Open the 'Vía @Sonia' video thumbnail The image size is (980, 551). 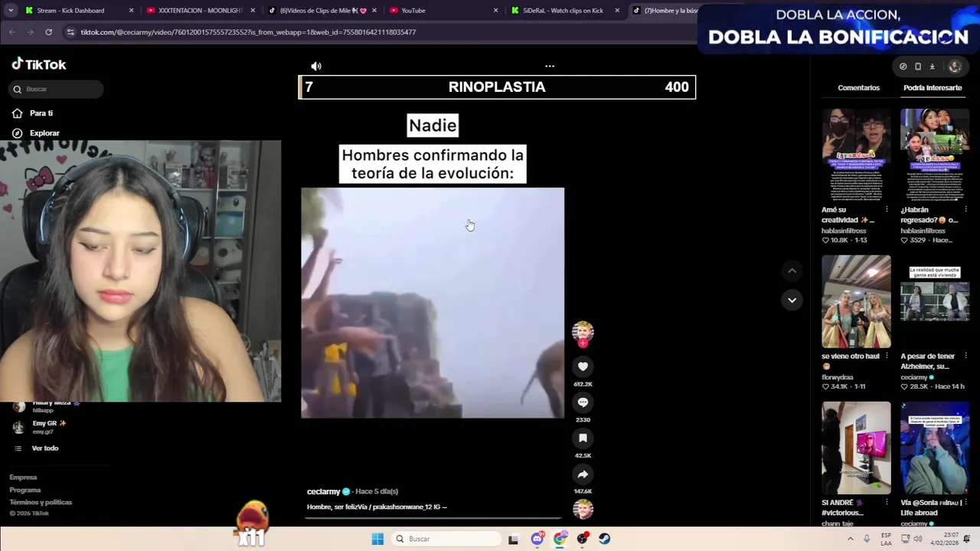(x=935, y=448)
